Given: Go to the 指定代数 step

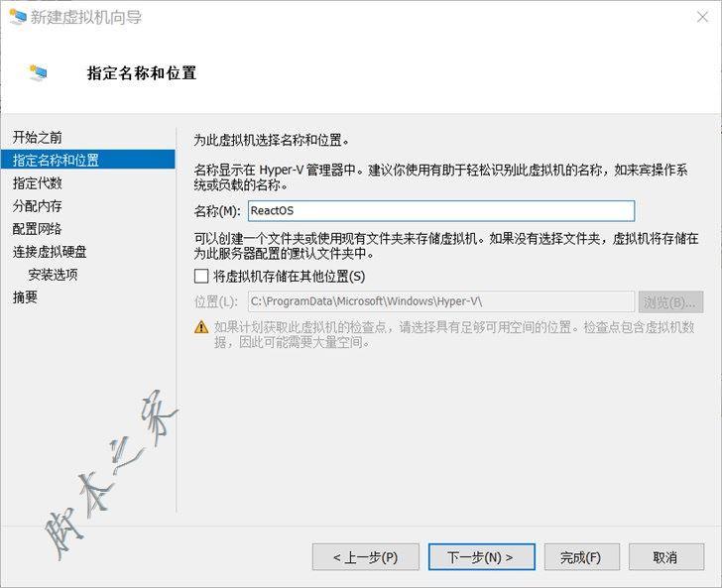Looking at the screenshot, I should [38, 182].
